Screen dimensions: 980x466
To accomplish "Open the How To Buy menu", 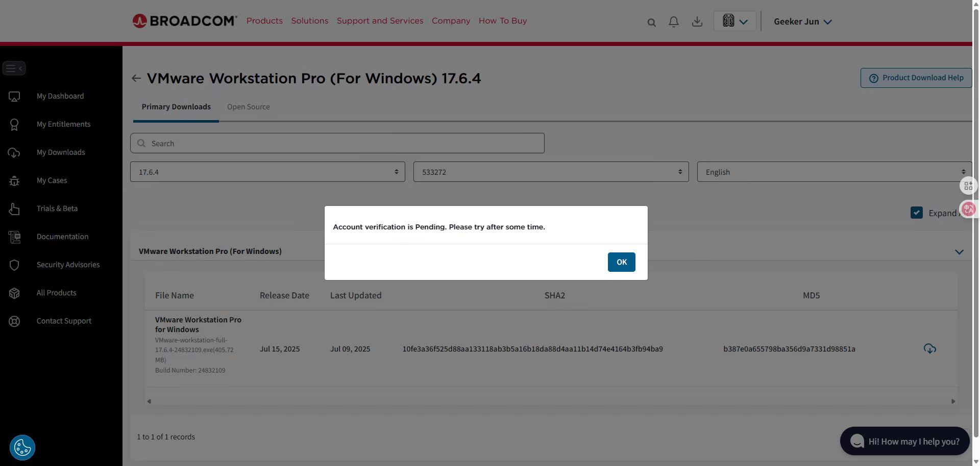I will tap(503, 21).
